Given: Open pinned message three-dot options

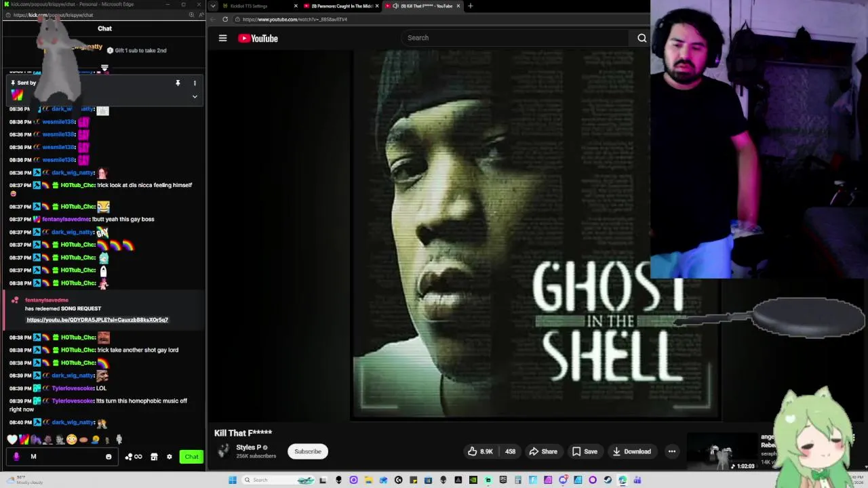Looking at the screenshot, I should (195, 83).
